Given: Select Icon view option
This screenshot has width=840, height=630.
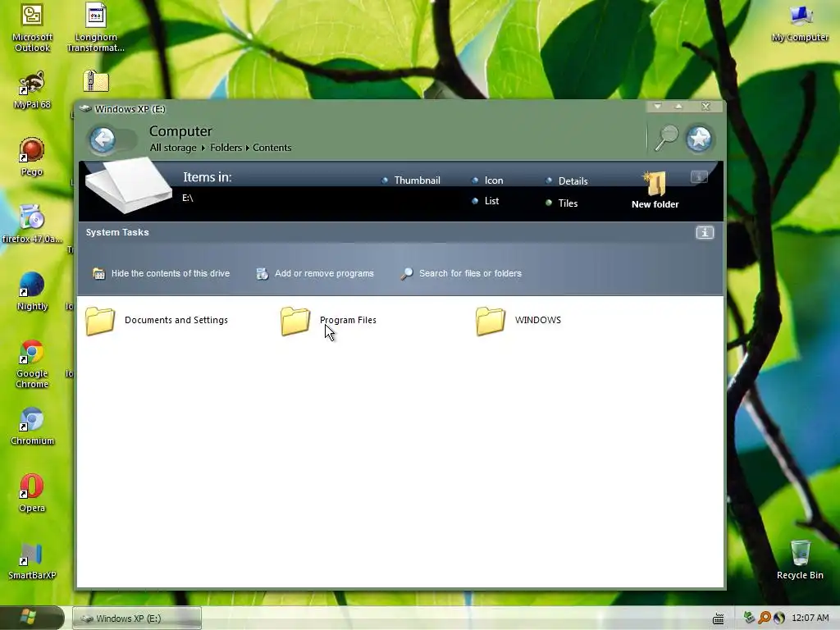Looking at the screenshot, I should click(x=488, y=180).
